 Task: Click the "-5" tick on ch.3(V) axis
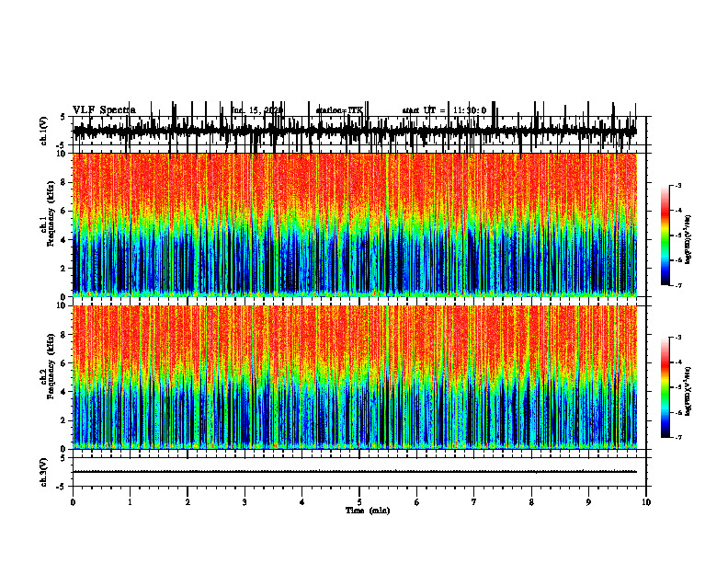[62, 487]
